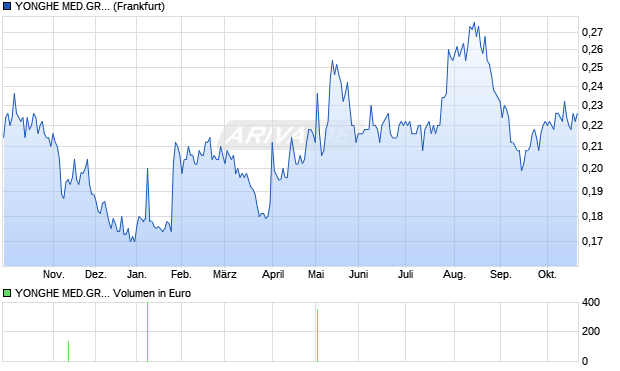Select the März month label
The width and height of the screenshot is (620, 371).
pos(225,274)
